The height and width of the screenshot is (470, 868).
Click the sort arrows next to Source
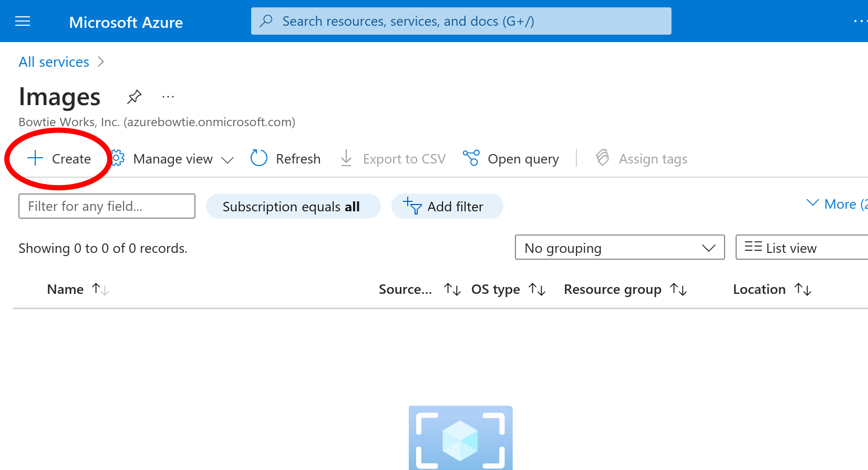pyautogui.click(x=452, y=289)
